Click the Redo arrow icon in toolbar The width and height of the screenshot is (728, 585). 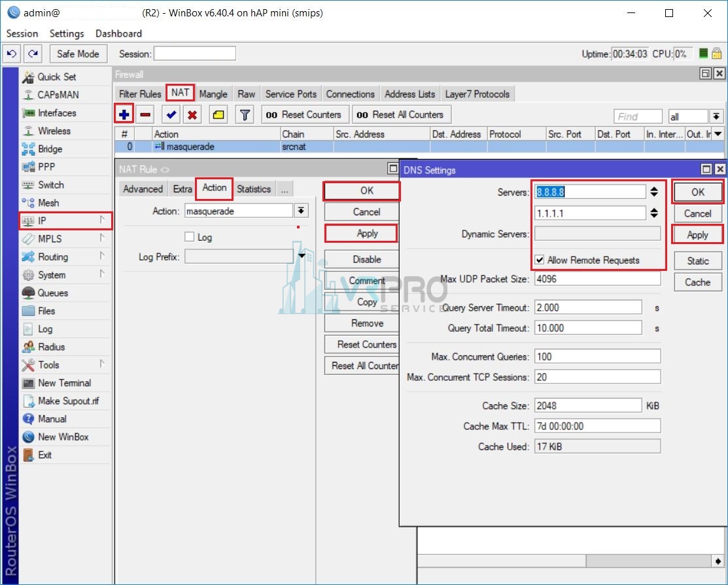[x=33, y=54]
